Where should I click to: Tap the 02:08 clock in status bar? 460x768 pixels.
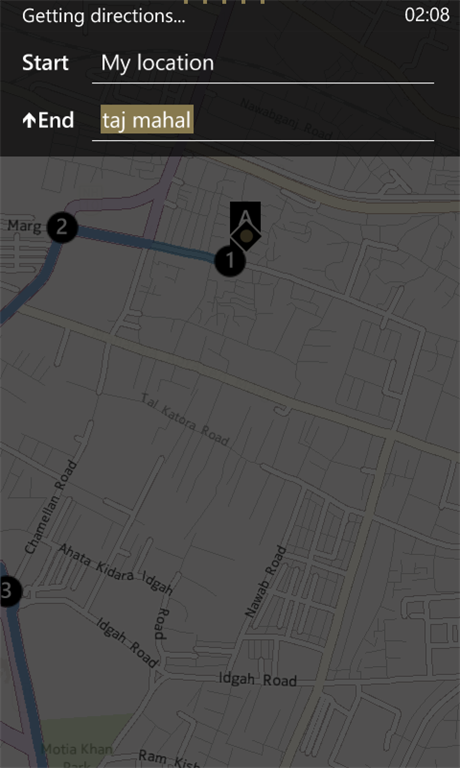[427, 15]
